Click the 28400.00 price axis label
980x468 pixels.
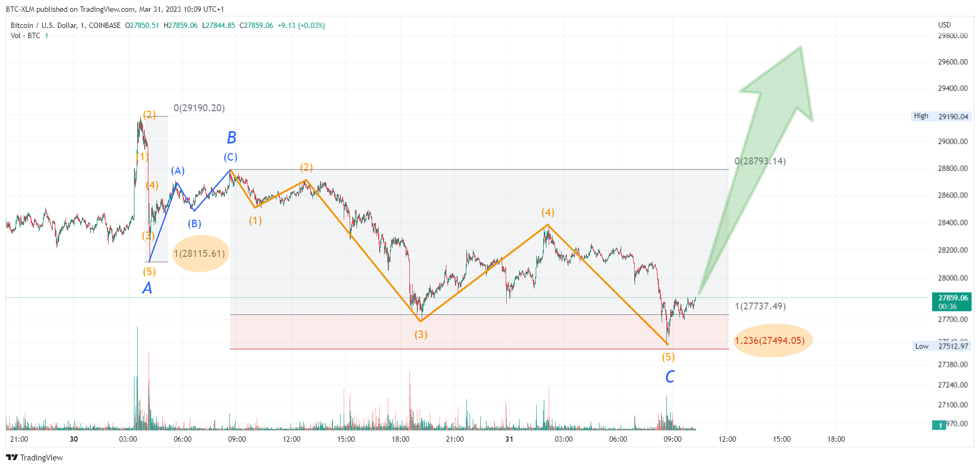(x=953, y=222)
